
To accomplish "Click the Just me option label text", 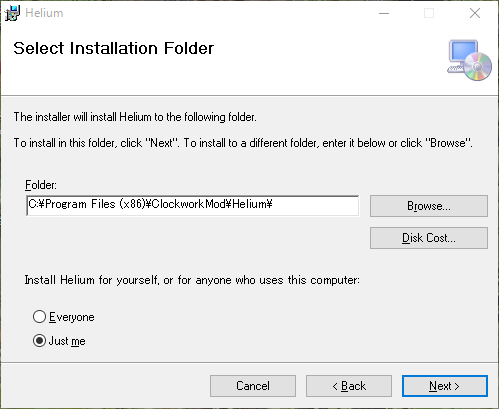I will coord(67,341).
